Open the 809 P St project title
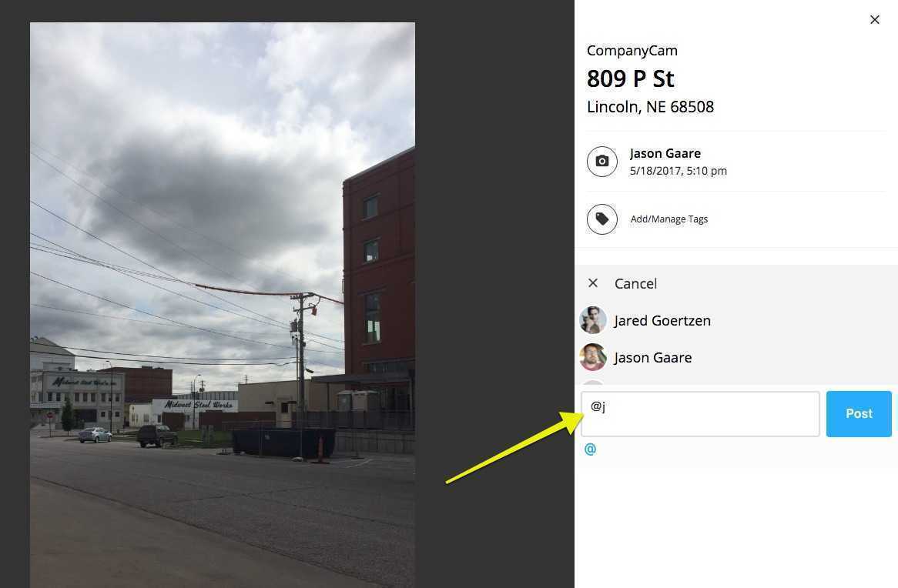Viewport: 898px width, 588px height. (x=631, y=79)
